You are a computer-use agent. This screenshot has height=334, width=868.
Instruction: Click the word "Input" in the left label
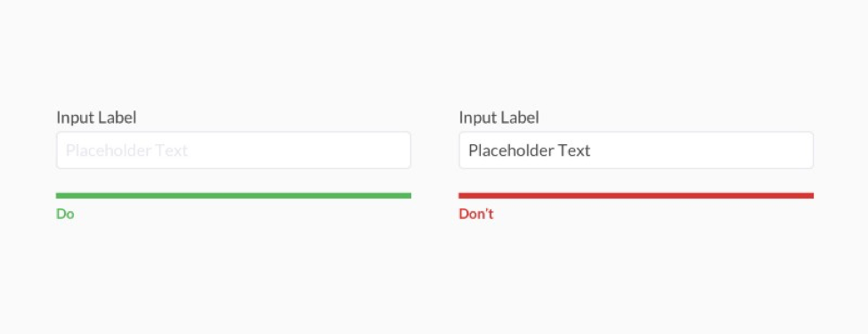(x=76, y=118)
